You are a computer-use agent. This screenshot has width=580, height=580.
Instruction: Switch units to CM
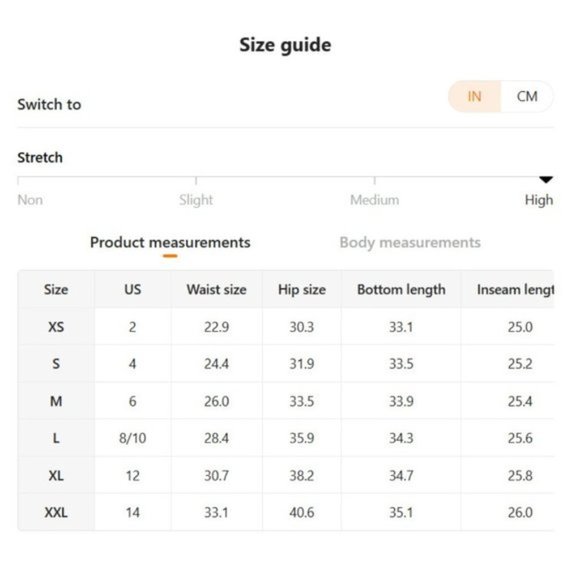527,97
